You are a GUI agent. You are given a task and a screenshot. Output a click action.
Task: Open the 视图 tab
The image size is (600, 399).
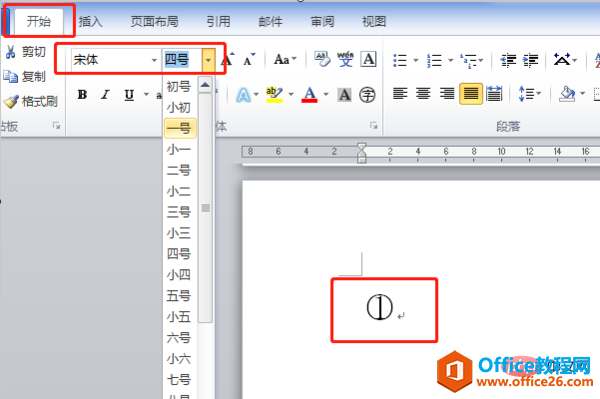(374, 21)
